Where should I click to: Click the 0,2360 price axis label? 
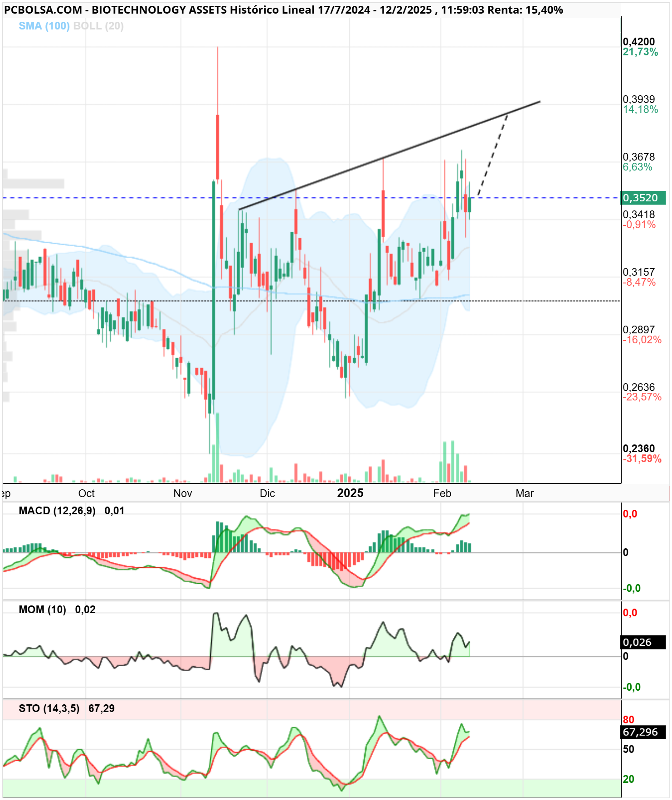(x=638, y=449)
